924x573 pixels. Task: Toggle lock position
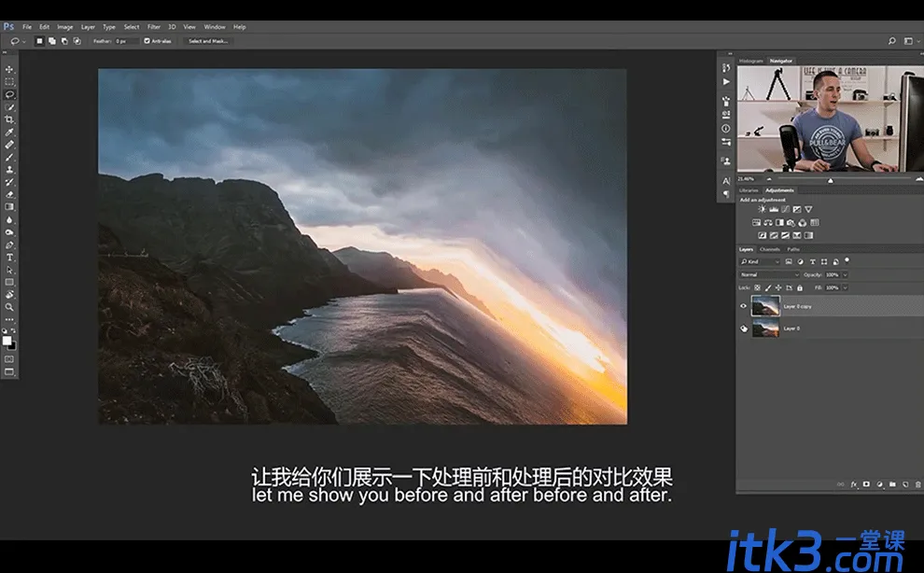point(778,287)
